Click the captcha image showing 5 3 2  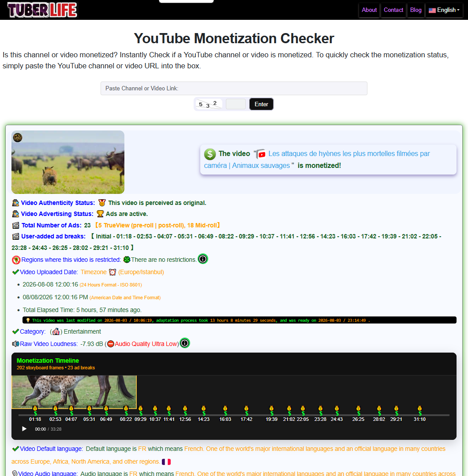pyautogui.click(x=209, y=104)
